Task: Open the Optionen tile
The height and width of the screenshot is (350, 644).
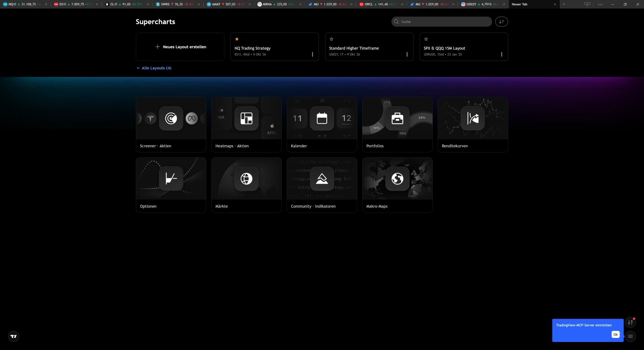Action: (x=171, y=185)
